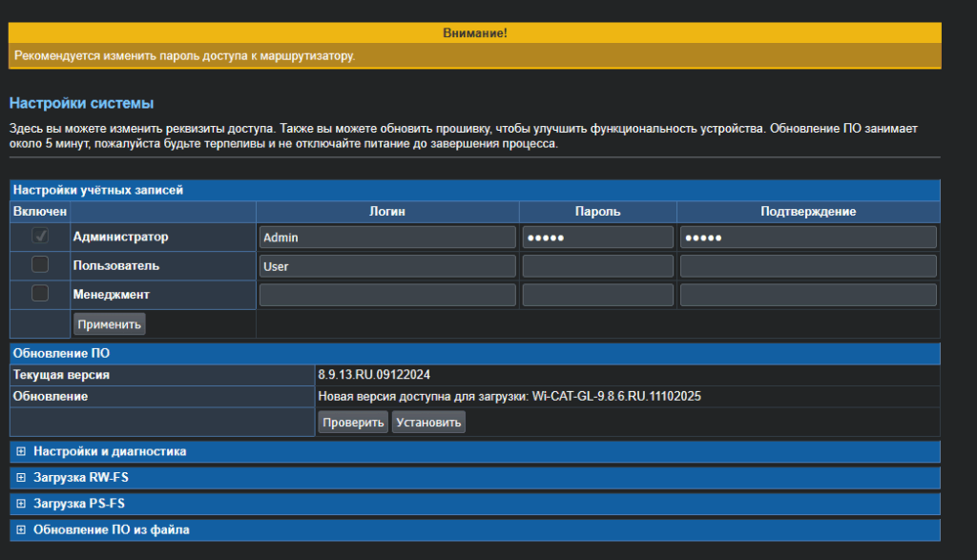977x560 pixels.
Task: Click the Применить button
Action: (110, 324)
